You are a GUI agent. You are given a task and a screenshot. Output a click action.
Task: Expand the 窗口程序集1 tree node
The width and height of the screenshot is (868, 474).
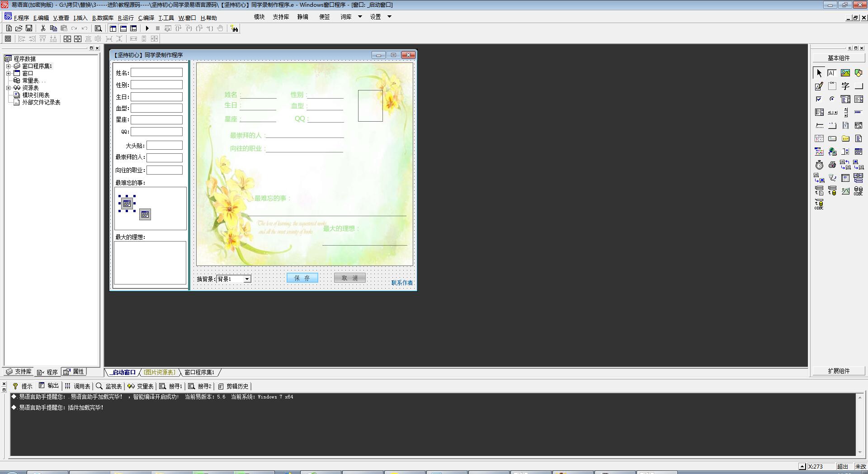point(8,66)
